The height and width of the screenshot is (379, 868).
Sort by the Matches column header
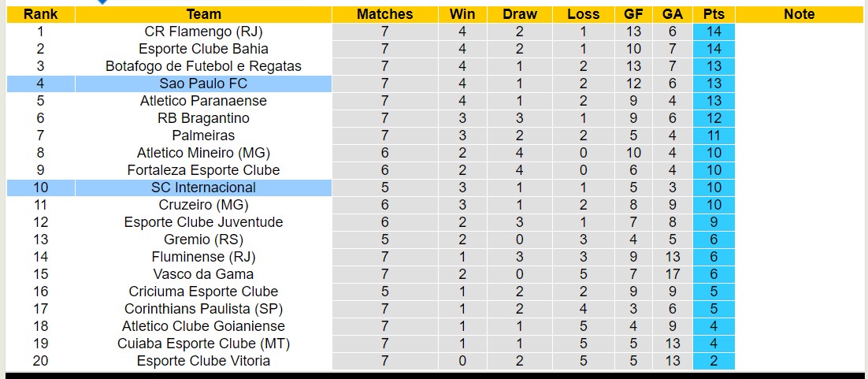384,14
